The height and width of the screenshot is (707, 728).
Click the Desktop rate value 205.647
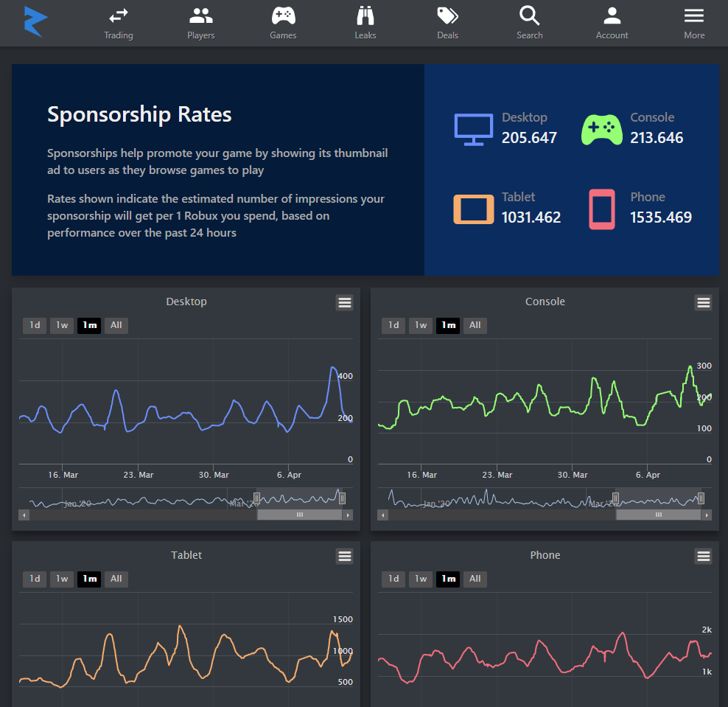529,138
